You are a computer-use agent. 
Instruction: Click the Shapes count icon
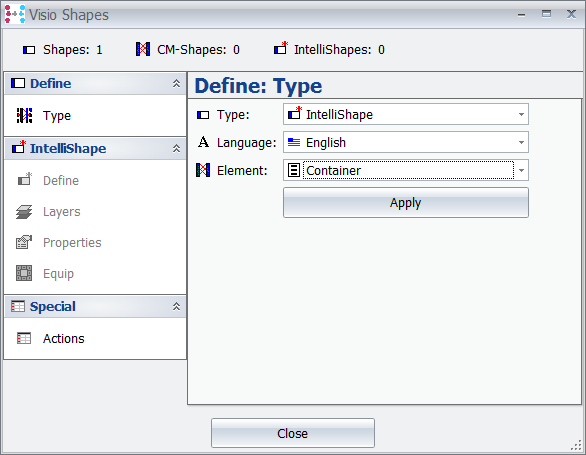click(29, 50)
